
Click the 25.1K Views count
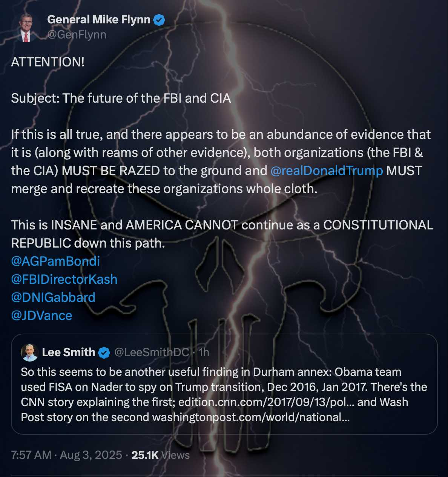(x=160, y=455)
